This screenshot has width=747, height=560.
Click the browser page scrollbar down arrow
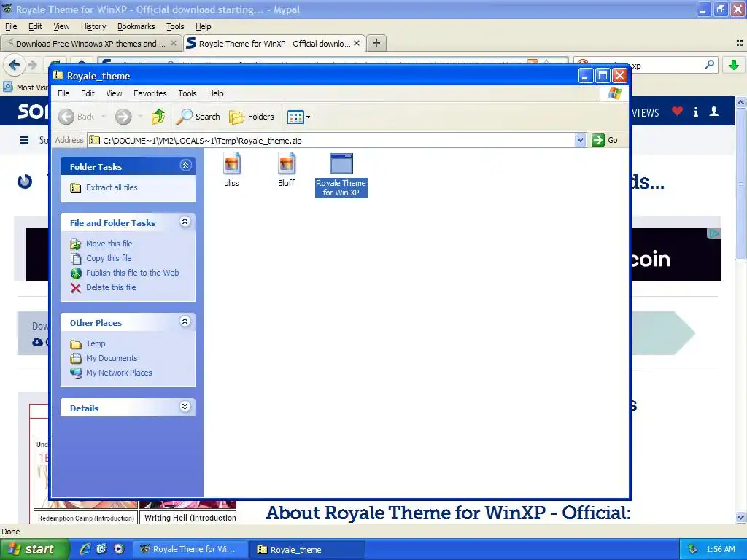click(740, 517)
